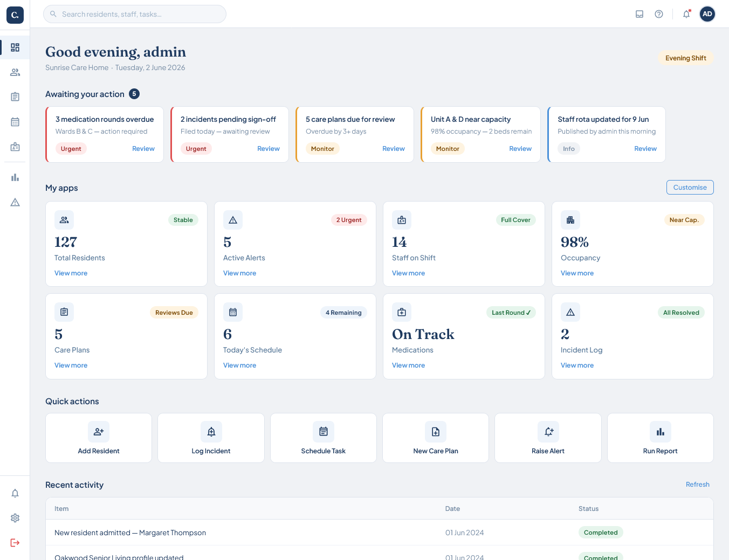
Task: Click the All Resolved badge on Incident Log
Action: 681,313
